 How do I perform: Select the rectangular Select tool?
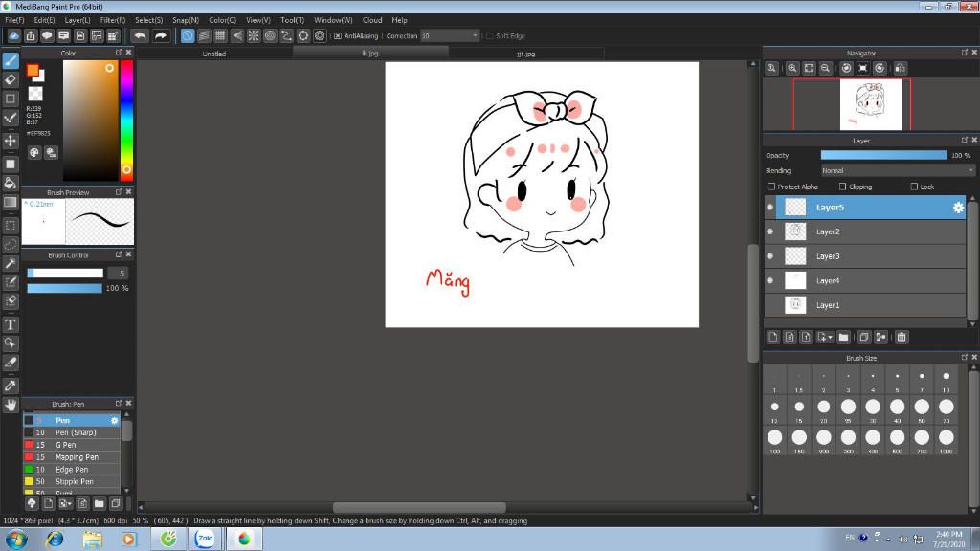[x=11, y=225]
